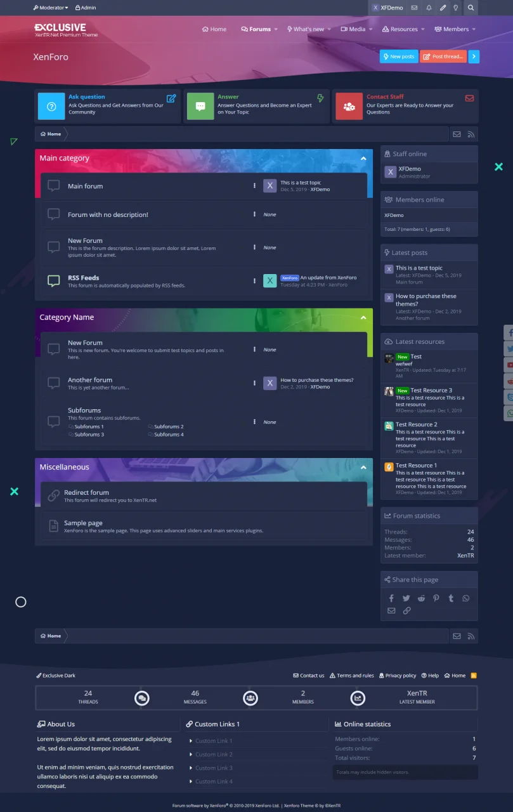513x812 pixels.
Task: Collapse the Category Name section
Action: pos(363,318)
